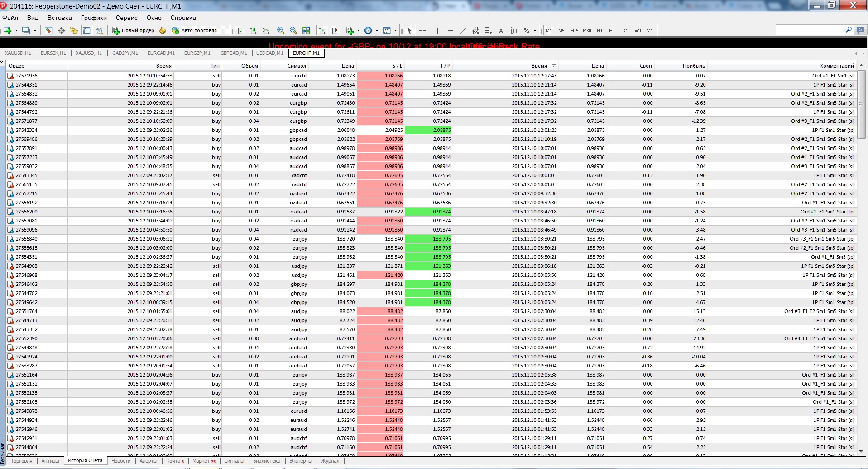Expand the Profiles dropdown arrow
868x469 pixels.
tap(35, 30)
